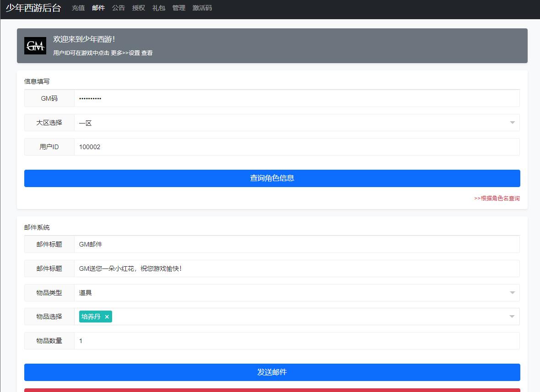Focus the 用户ID field with 100002
Image resolution: width=540 pixels, height=392 pixels.
point(297,147)
